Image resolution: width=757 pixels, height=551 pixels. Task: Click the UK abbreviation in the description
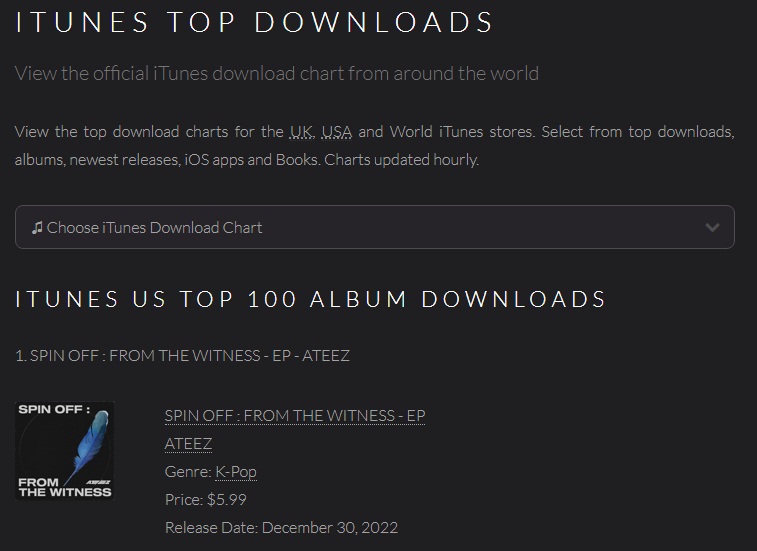tap(302, 132)
